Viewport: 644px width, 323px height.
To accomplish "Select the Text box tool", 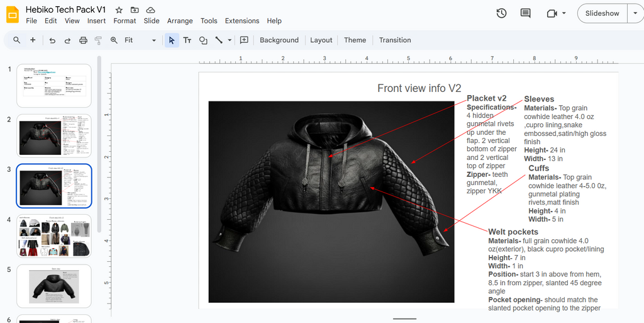I will click(x=187, y=40).
